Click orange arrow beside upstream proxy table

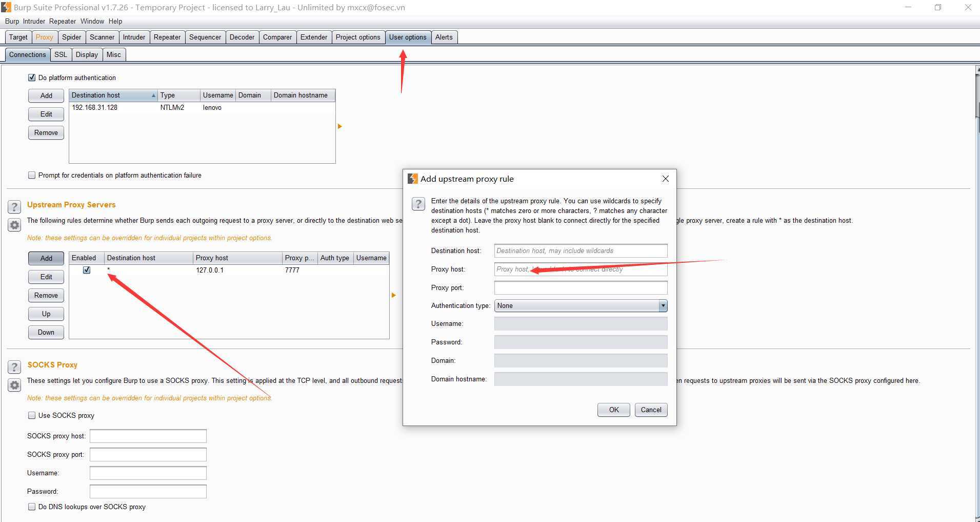coord(393,295)
